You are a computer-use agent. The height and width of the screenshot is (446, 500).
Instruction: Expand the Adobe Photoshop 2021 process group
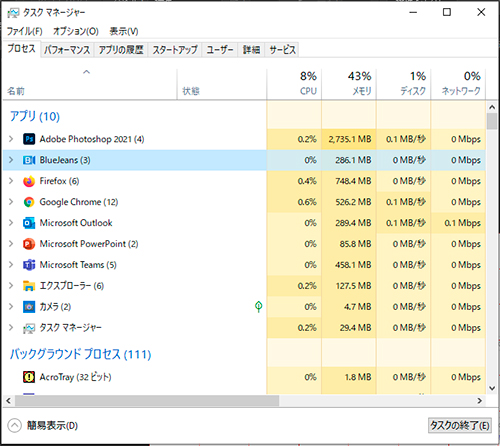coord(11,139)
